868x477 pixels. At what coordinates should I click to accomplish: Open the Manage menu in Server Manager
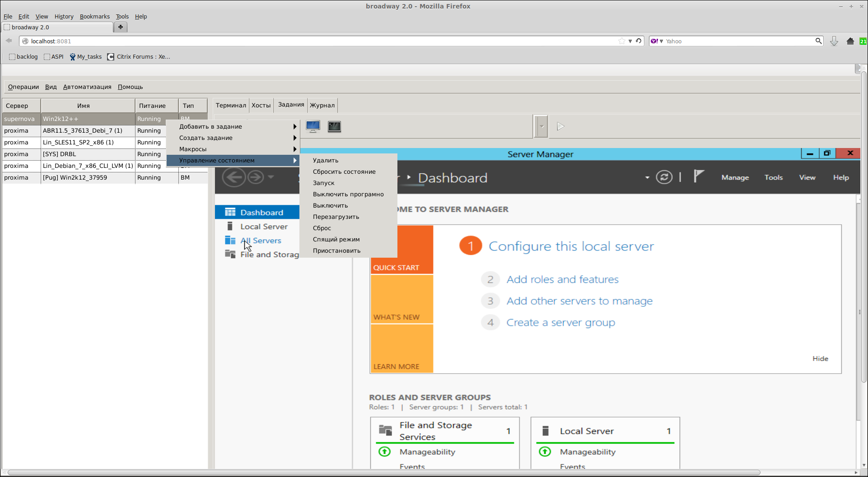pos(735,177)
